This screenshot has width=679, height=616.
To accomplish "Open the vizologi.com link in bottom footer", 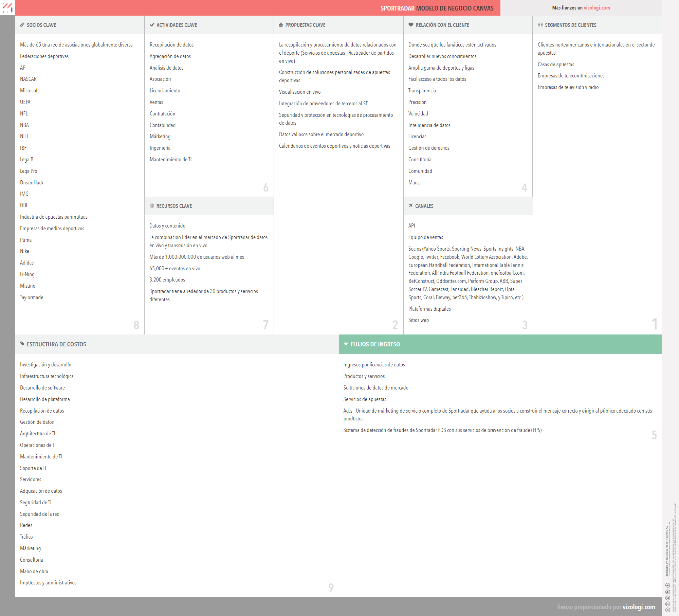I will (x=639, y=607).
